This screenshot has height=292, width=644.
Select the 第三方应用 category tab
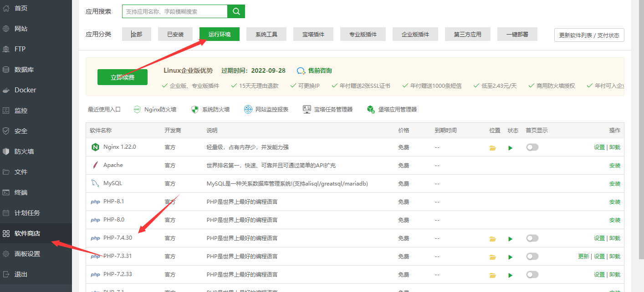[468, 34]
